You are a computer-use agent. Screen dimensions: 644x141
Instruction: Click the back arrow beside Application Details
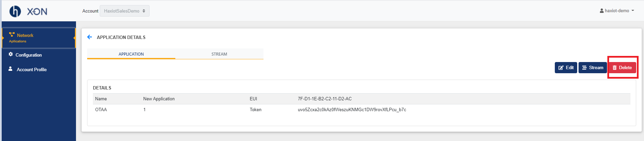(90, 37)
